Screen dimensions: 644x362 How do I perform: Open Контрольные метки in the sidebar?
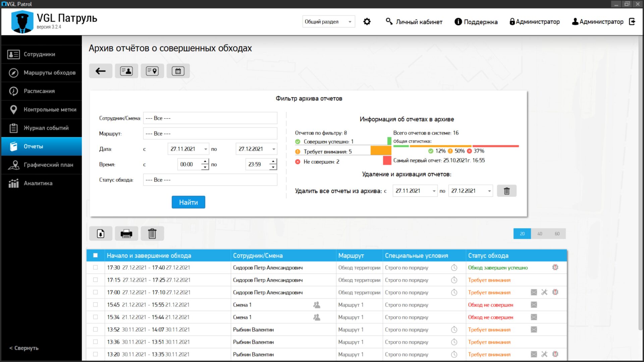pyautogui.click(x=42, y=110)
